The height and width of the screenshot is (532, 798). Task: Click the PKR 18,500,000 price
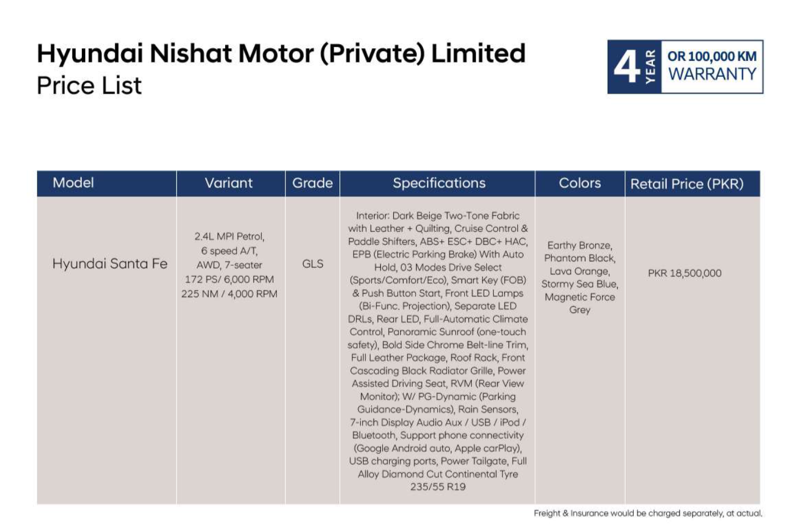pyautogui.click(x=685, y=273)
